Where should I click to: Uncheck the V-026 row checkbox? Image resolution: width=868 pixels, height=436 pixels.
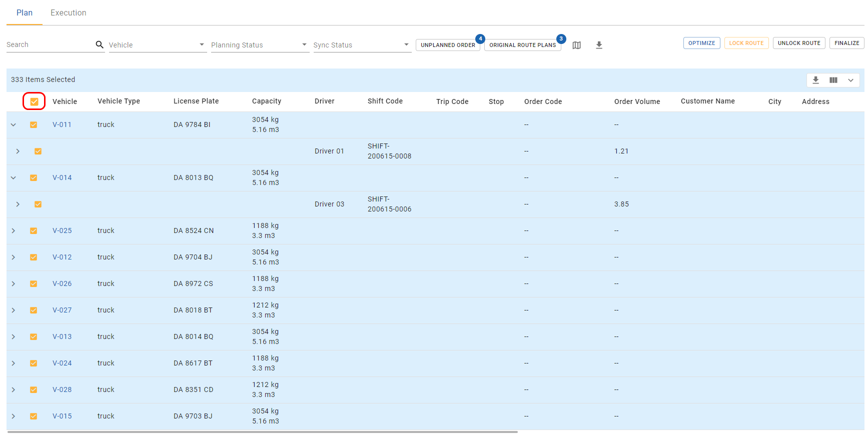click(34, 283)
